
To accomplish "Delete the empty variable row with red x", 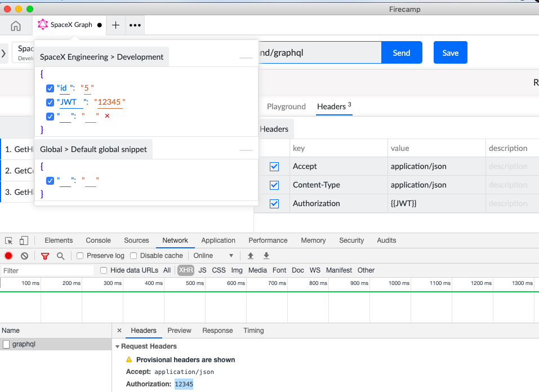I will (x=107, y=116).
